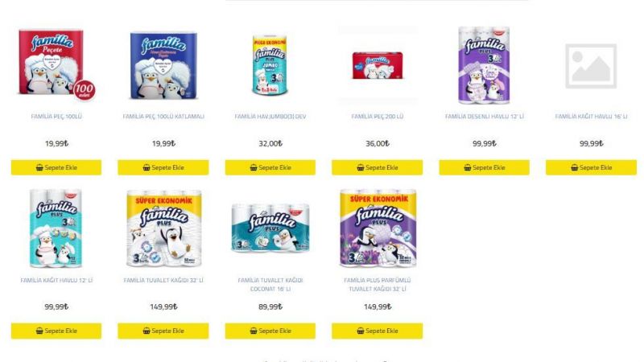Viewport: 644px width, 362px height.
Task: Open the Familia Peç. 200 lü product title
Action: pos(377,117)
